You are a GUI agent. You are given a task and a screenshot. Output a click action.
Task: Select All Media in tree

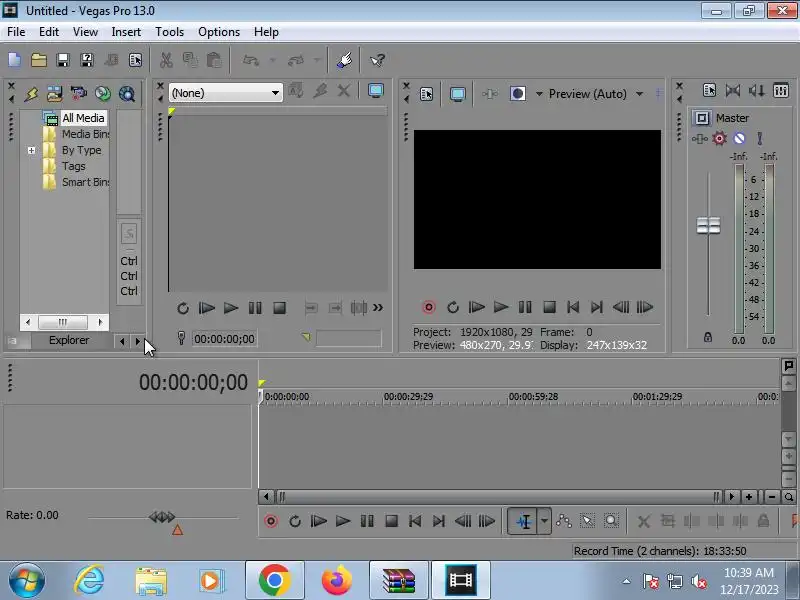tap(83, 118)
